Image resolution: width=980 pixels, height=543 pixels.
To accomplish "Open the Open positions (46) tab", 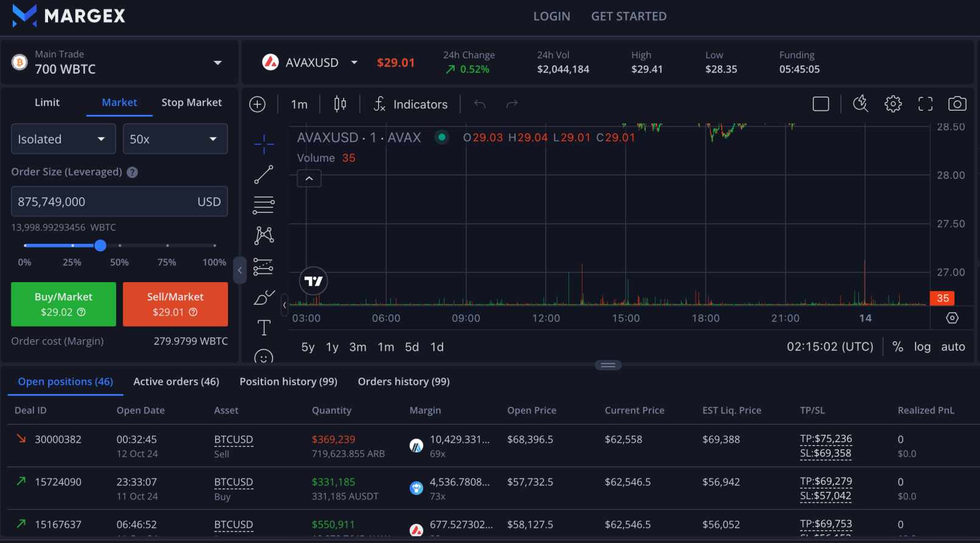I will tap(65, 381).
